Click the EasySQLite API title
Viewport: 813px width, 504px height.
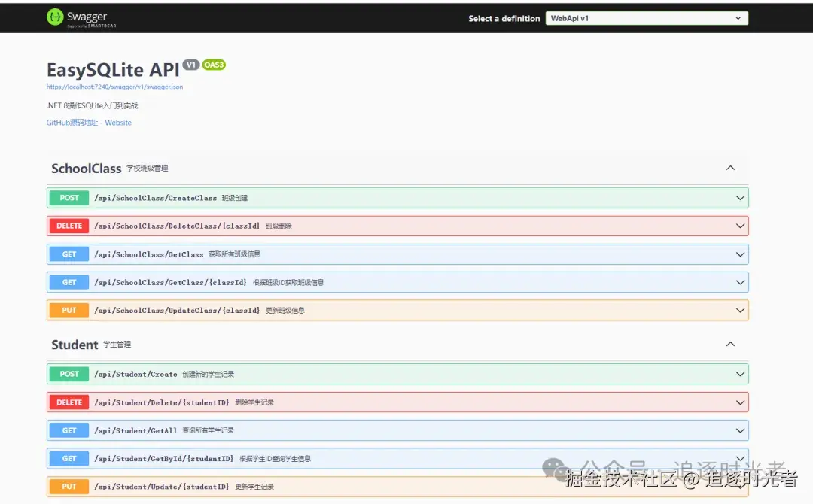pos(113,70)
